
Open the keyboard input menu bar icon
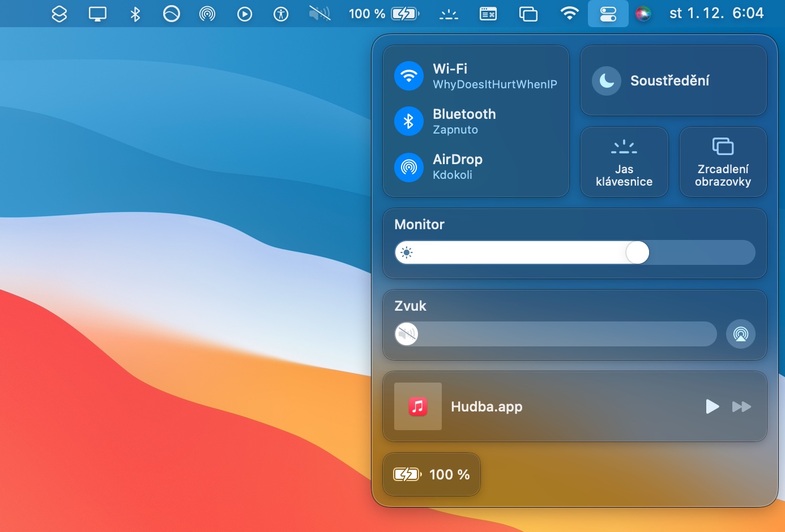point(488,14)
